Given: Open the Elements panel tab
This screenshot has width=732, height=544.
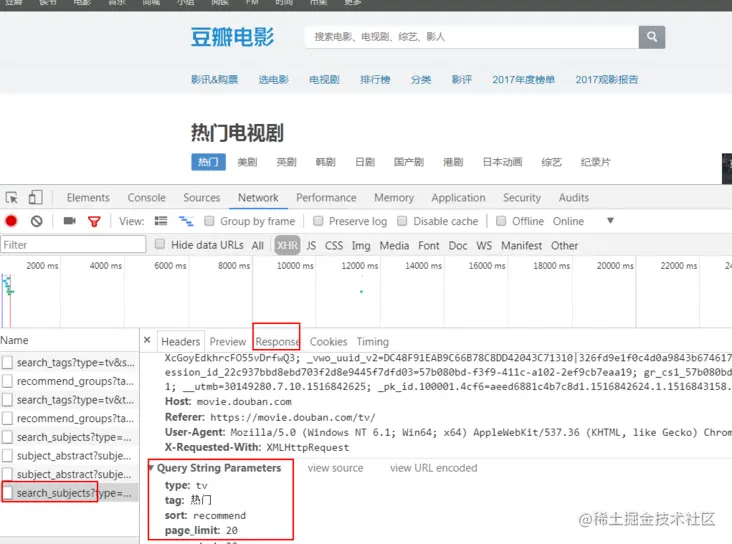Looking at the screenshot, I should coord(88,198).
